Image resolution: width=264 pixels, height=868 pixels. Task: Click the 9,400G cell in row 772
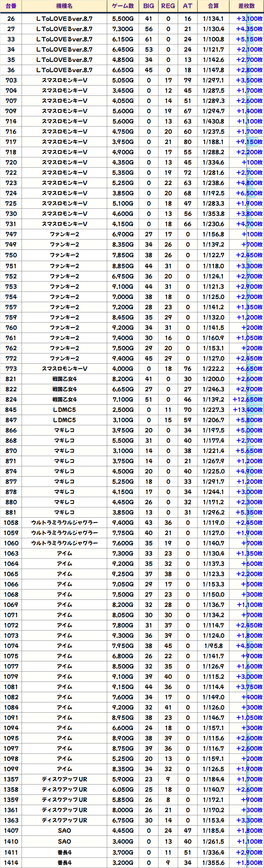[x=123, y=359]
